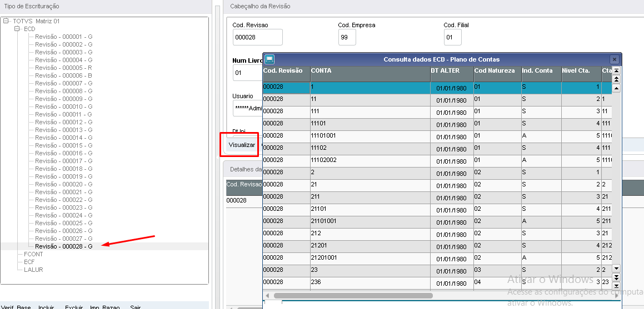
Task: Select Revisão - 000020 - G in tree
Action: (64, 184)
